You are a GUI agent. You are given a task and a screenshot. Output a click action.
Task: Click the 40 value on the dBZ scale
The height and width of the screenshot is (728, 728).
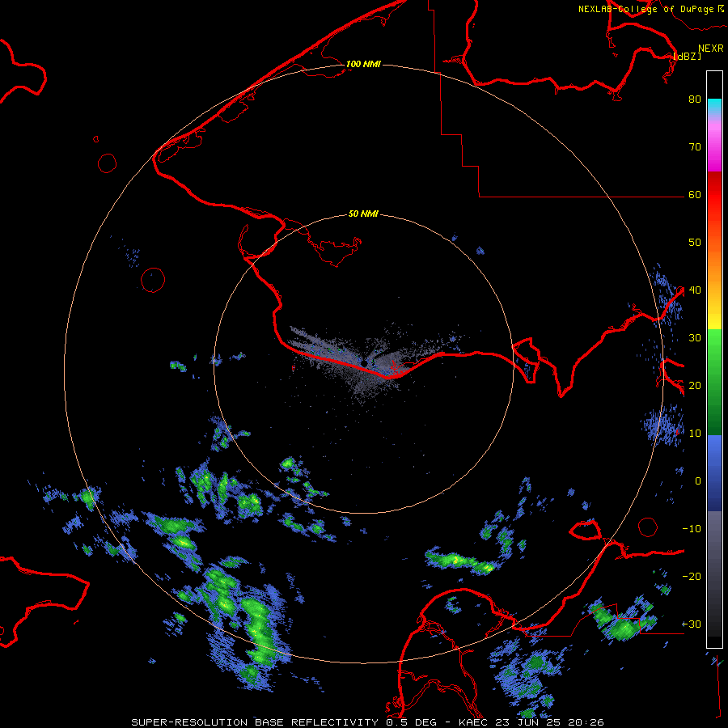[x=695, y=290]
